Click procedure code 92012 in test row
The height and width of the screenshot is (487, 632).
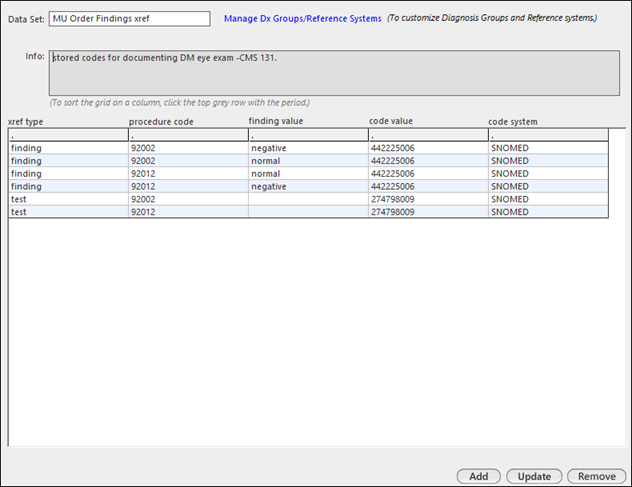tap(188, 212)
